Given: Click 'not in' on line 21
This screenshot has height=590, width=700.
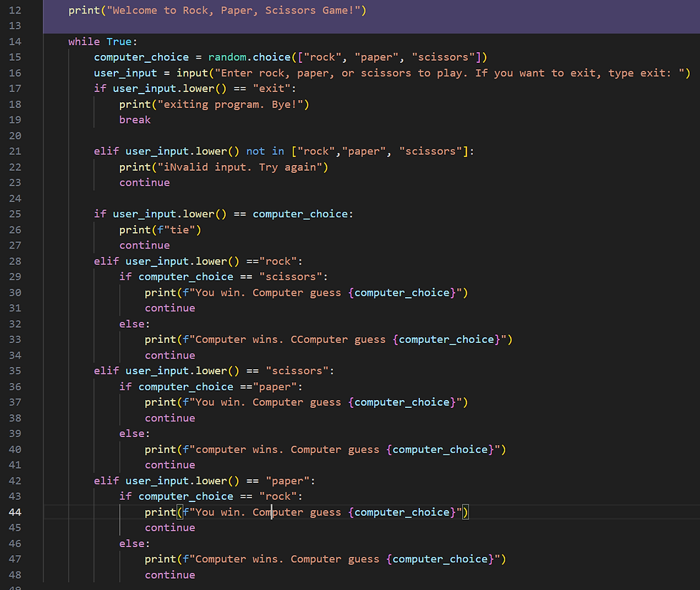Looking at the screenshot, I should 265,151.
